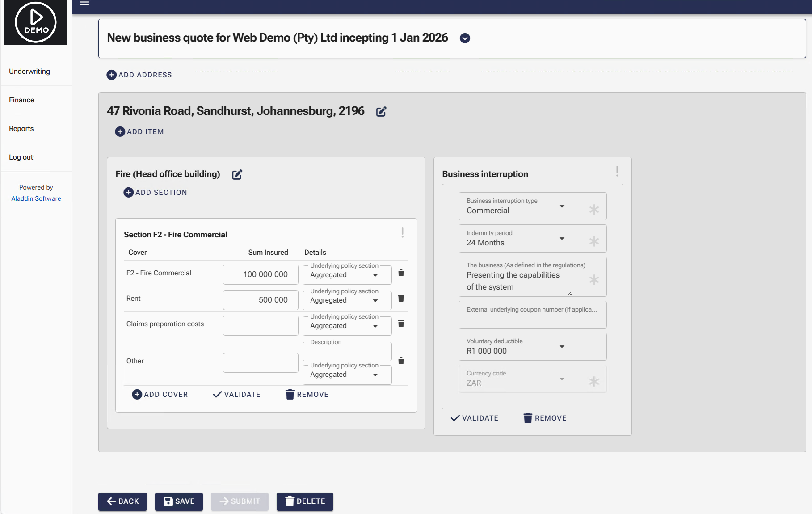Open the Voluntary deductible dropdown
The width and height of the screenshot is (812, 514).
[562, 346]
